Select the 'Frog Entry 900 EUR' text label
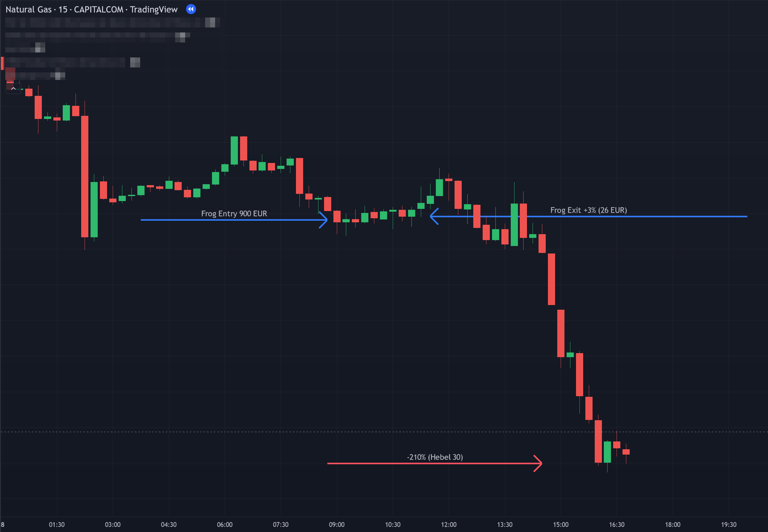Image resolution: width=768 pixels, height=532 pixels. [x=234, y=214]
